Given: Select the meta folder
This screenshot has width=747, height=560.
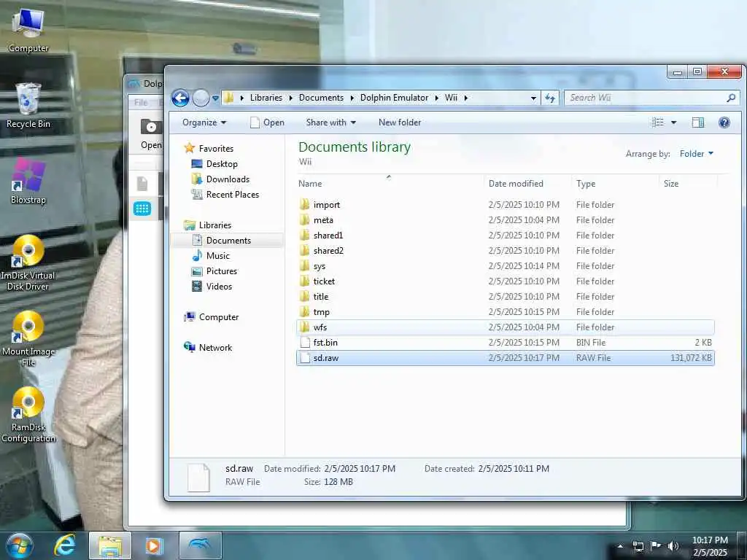Looking at the screenshot, I should click(505, 220).
